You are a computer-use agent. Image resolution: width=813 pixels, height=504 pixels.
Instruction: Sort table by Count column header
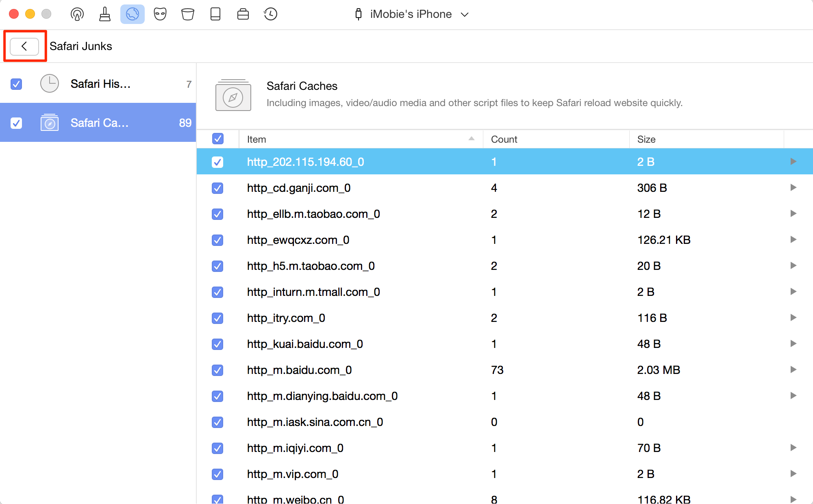tap(556, 139)
